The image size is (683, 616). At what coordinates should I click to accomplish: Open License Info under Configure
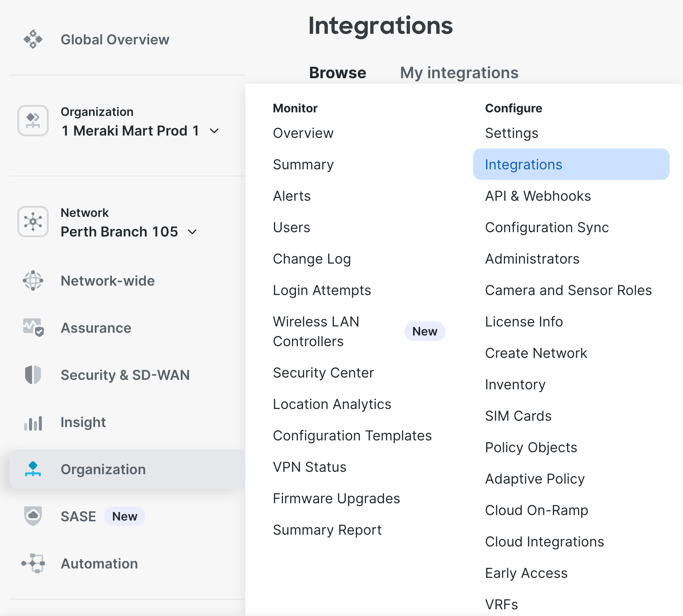coord(524,322)
